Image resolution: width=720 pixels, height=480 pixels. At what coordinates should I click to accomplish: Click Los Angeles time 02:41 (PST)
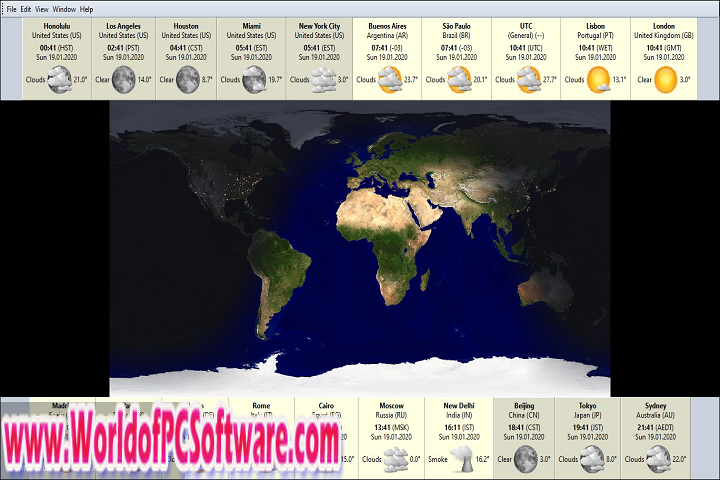click(124, 48)
